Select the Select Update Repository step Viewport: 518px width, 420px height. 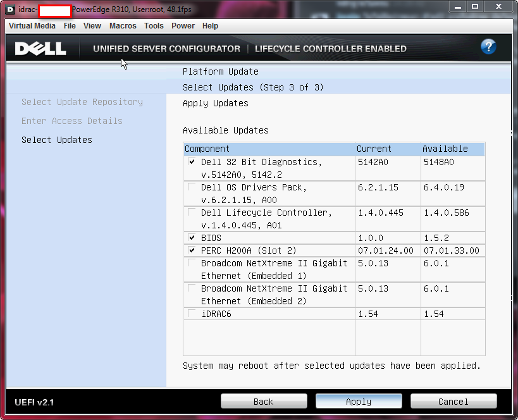82,102
